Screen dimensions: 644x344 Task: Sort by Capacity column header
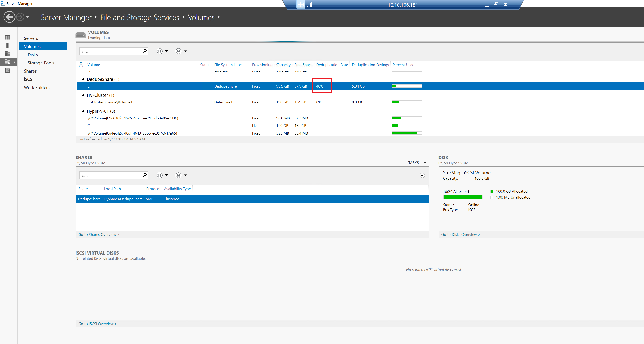[283, 65]
